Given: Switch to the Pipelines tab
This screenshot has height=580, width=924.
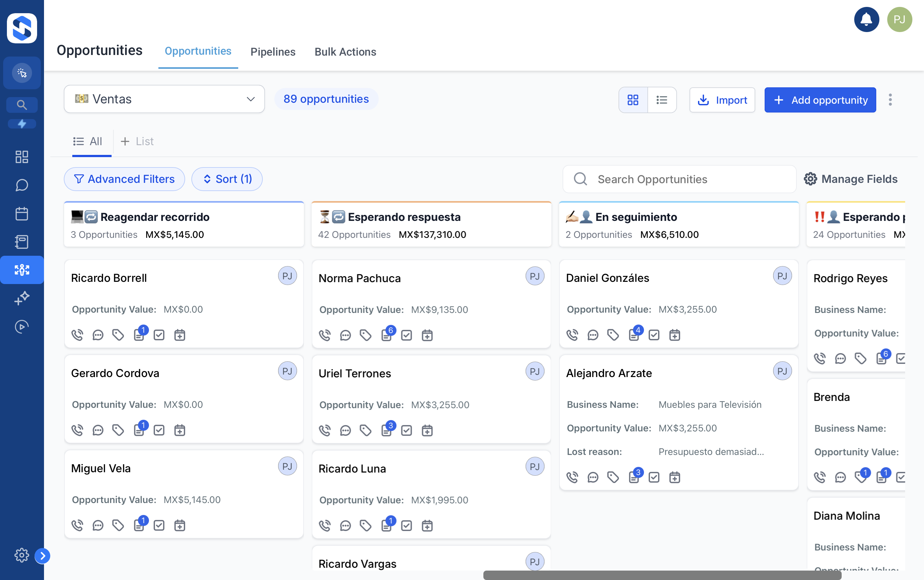Looking at the screenshot, I should [x=273, y=52].
